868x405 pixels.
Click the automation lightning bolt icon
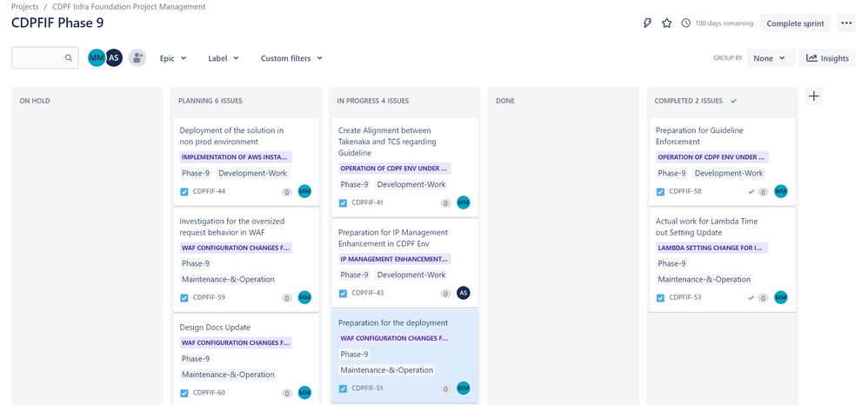tap(647, 23)
